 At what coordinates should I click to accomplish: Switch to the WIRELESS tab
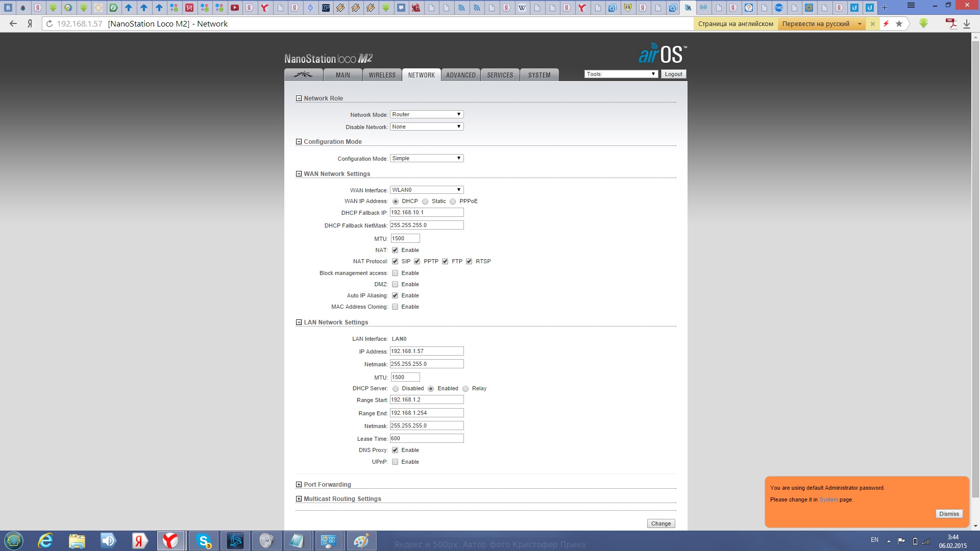click(382, 75)
